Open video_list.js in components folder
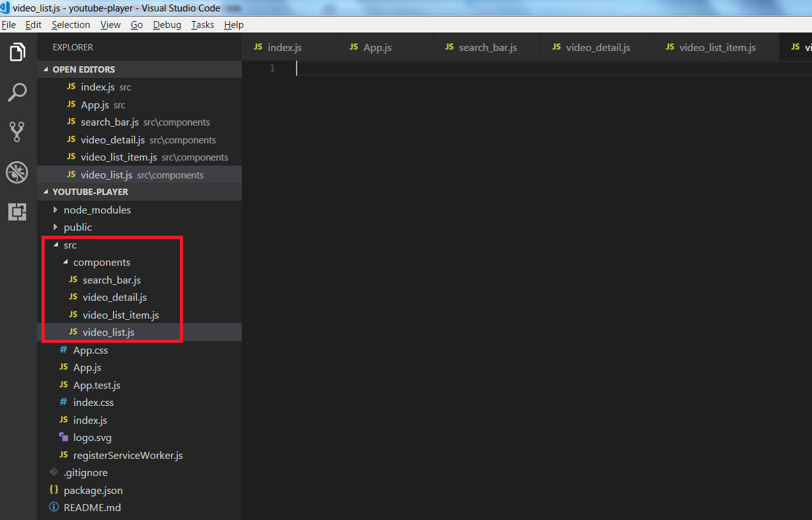This screenshot has height=520, width=812. [139, 332]
